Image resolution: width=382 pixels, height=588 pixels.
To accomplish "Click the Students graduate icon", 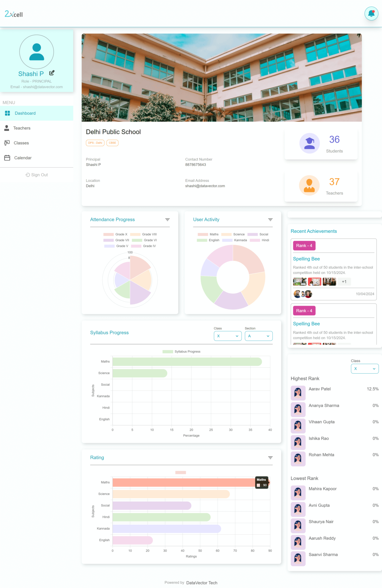I will coord(309,143).
